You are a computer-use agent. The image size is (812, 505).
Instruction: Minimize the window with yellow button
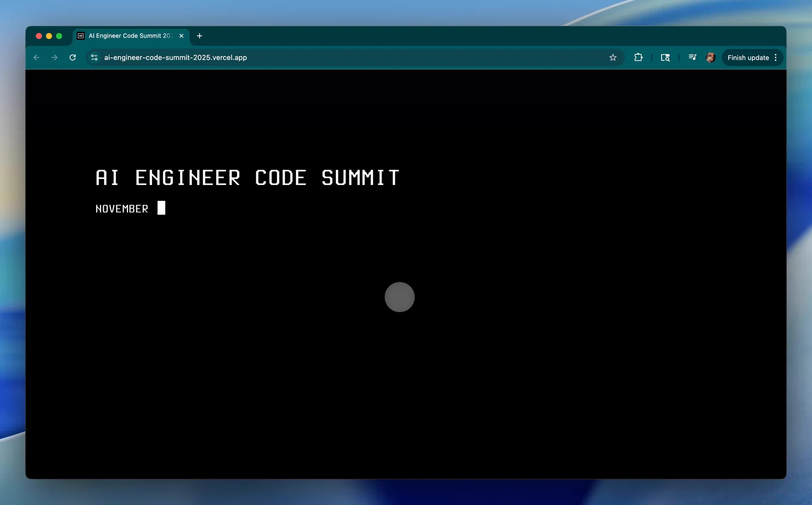(49, 36)
